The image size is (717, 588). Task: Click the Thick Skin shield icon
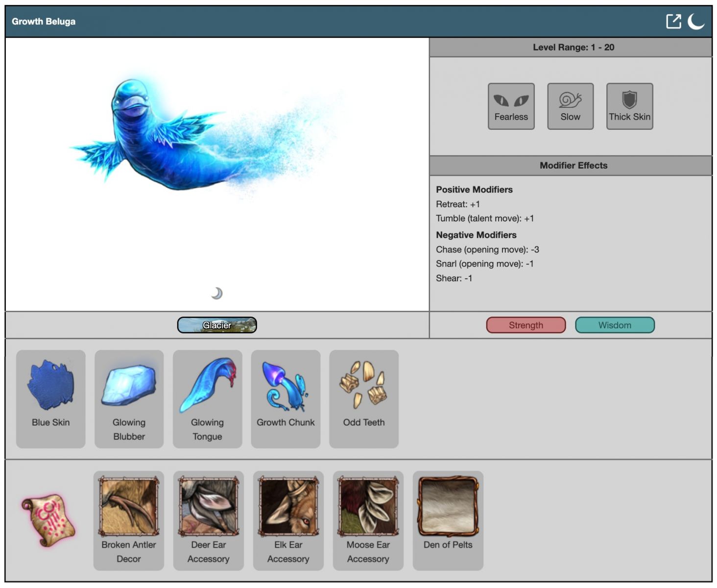tap(629, 106)
